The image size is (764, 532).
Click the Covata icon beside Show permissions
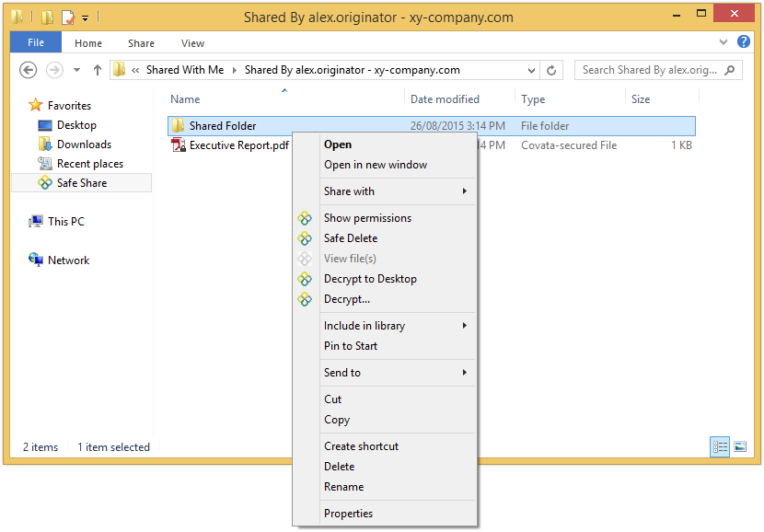(x=305, y=218)
